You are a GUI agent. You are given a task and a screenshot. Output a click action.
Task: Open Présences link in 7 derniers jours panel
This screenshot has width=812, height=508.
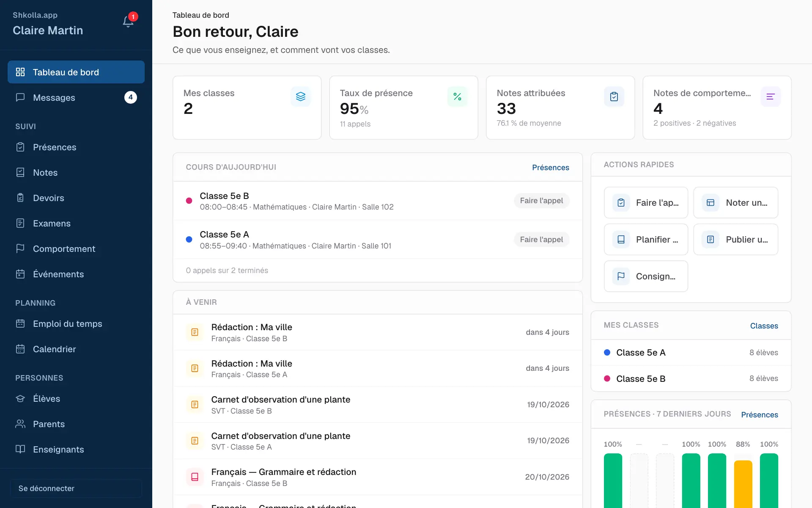759,415
